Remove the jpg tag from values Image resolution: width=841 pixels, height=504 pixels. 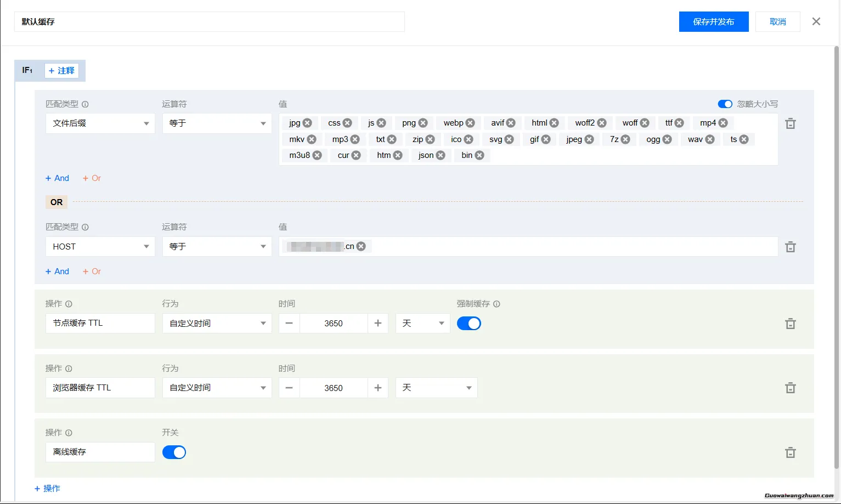(307, 123)
